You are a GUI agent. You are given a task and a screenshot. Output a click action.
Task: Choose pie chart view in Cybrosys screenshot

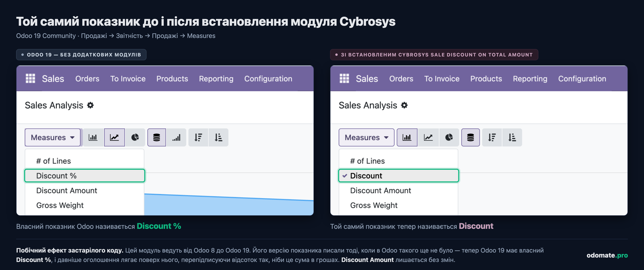click(449, 137)
